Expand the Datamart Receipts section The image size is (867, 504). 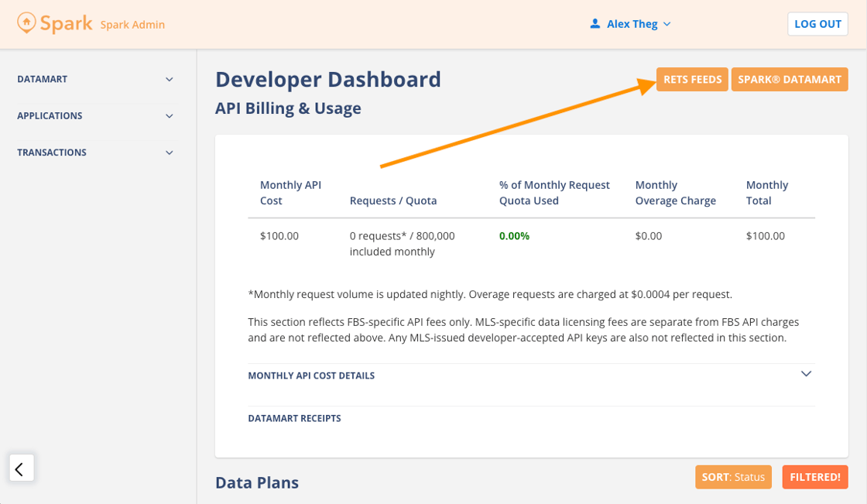pos(294,418)
